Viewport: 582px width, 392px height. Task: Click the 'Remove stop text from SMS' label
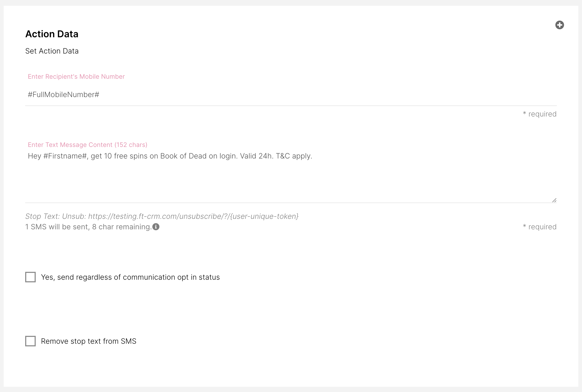[89, 341]
